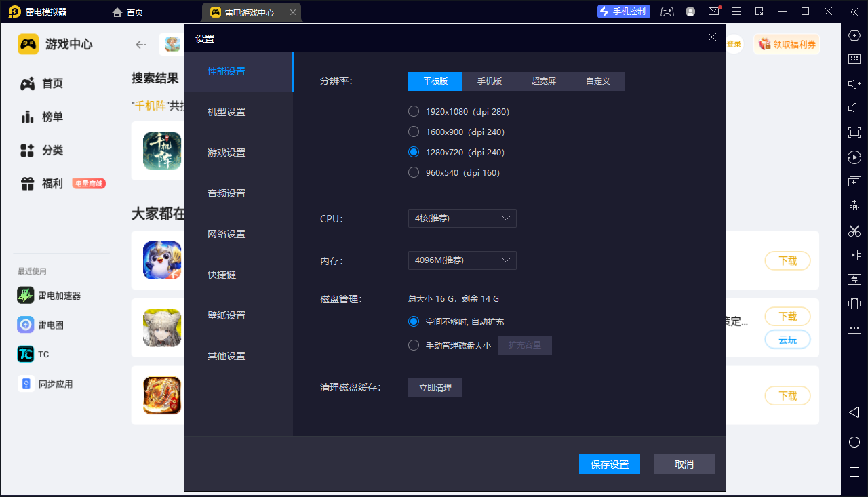The width and height of the screenshot is (868, 497).
Task: Click the volume down speaker icon
Action: pos(854,108)
